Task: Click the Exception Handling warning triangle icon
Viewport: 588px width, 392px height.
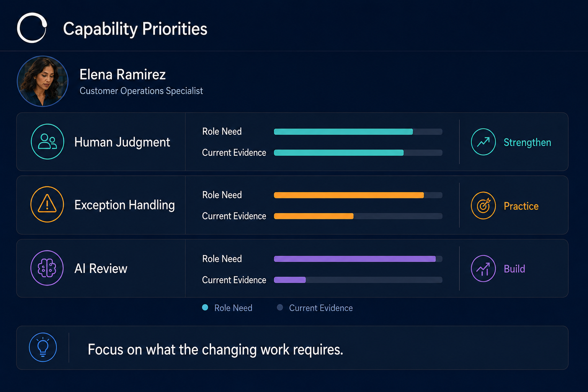Action: [x=47, y=204]
